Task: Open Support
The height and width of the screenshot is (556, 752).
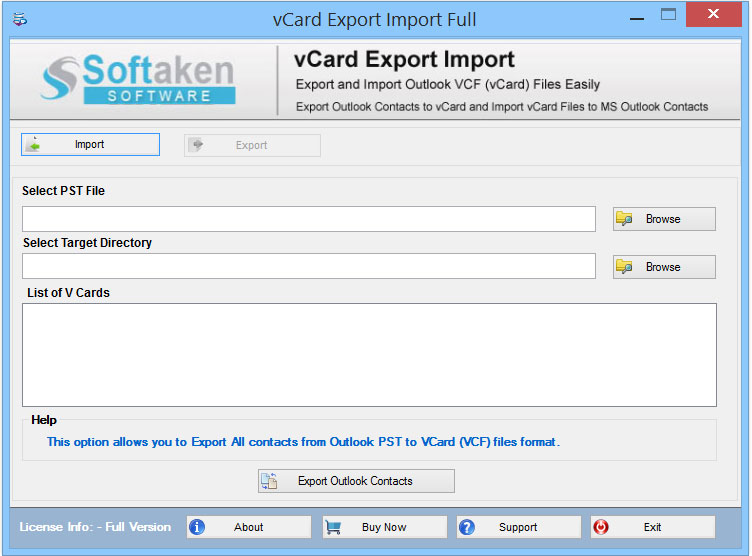Action: [518, 527]
